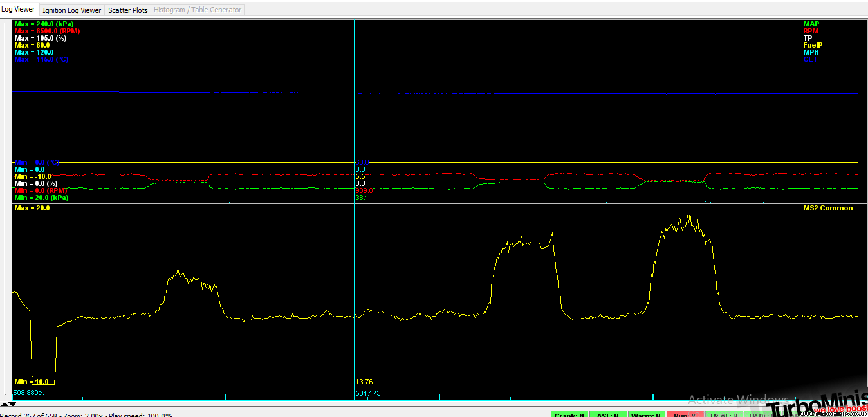
Task: Select the Scatter Plots tab
Action: click(127, 10)
